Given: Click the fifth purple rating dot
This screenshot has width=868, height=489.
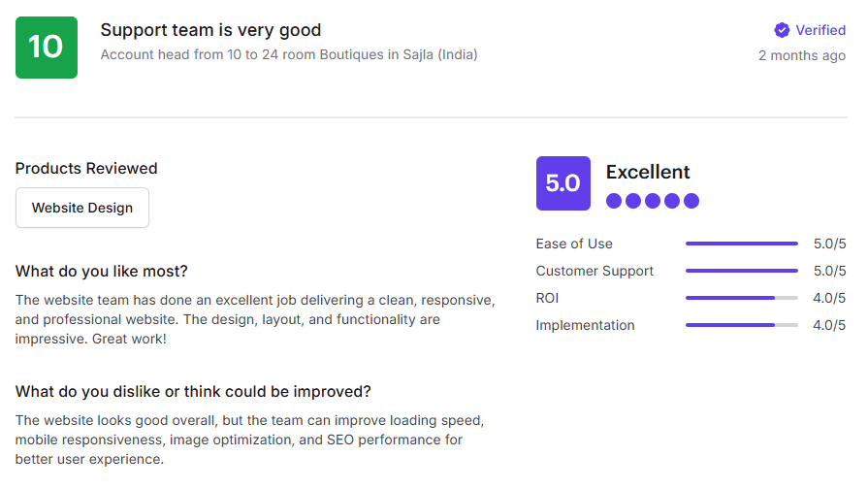Looking at the screenshot, I should pos(691,201).
